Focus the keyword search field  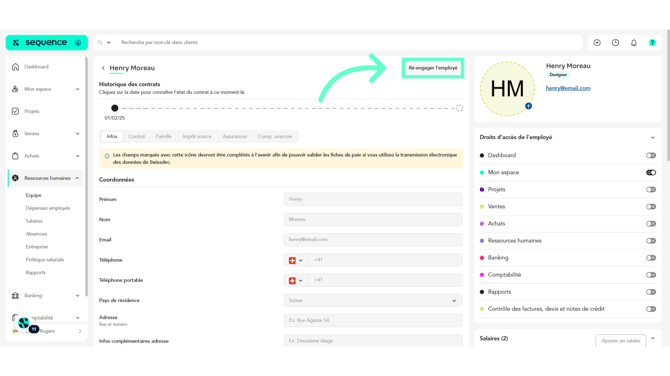(348, 42)
